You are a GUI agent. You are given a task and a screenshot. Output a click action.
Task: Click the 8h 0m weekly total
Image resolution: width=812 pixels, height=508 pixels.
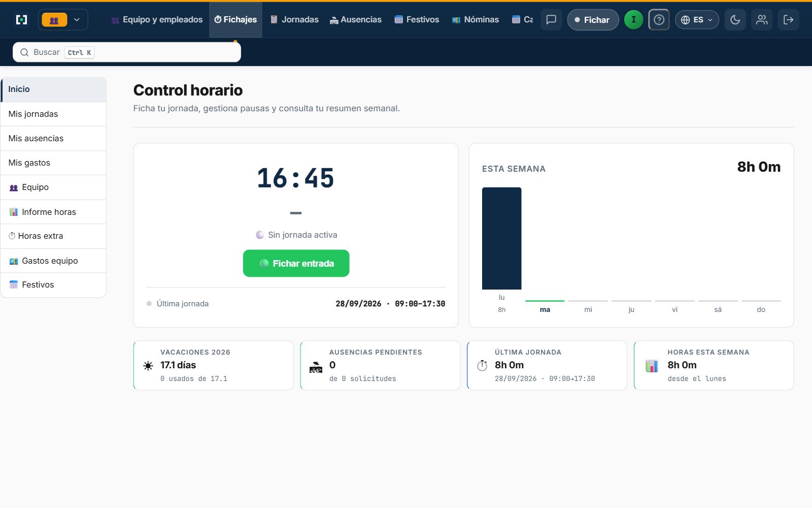(759, 167)
